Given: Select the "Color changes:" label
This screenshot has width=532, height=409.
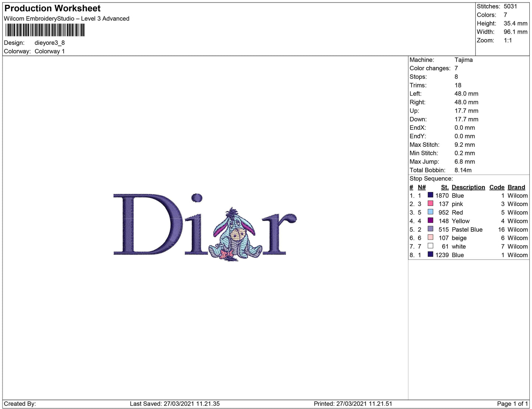Looking at the screenshot, I should 430,68.
